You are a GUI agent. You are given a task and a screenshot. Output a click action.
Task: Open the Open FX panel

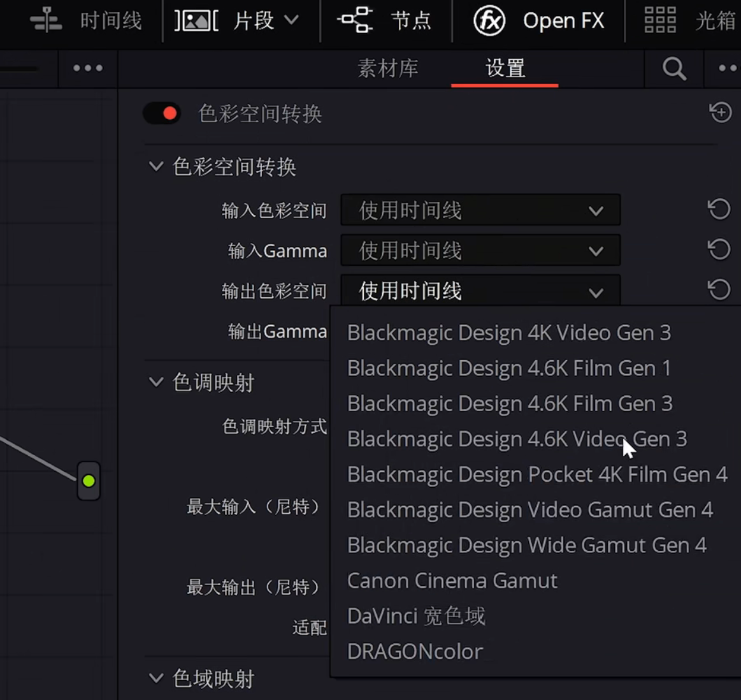539,20
